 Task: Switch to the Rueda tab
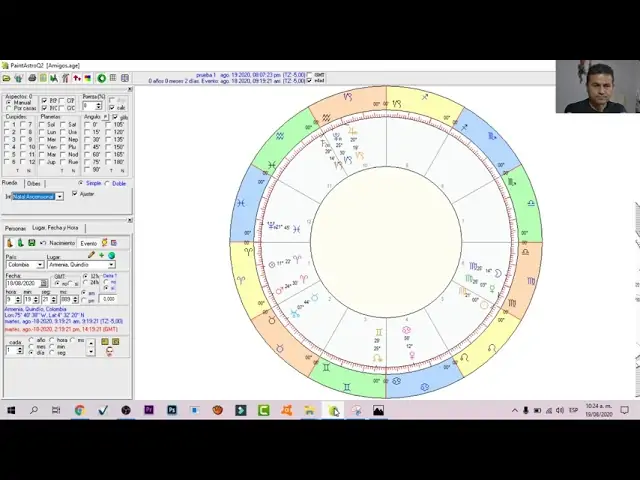[9, 183]
